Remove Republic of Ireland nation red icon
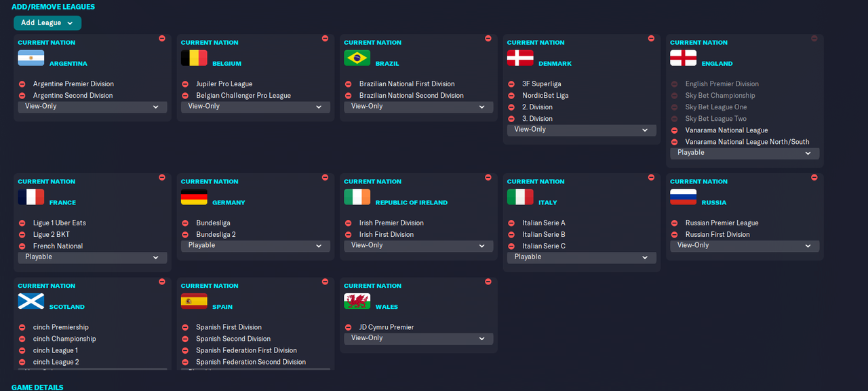The image size is (868, 391). pos(488,177)
